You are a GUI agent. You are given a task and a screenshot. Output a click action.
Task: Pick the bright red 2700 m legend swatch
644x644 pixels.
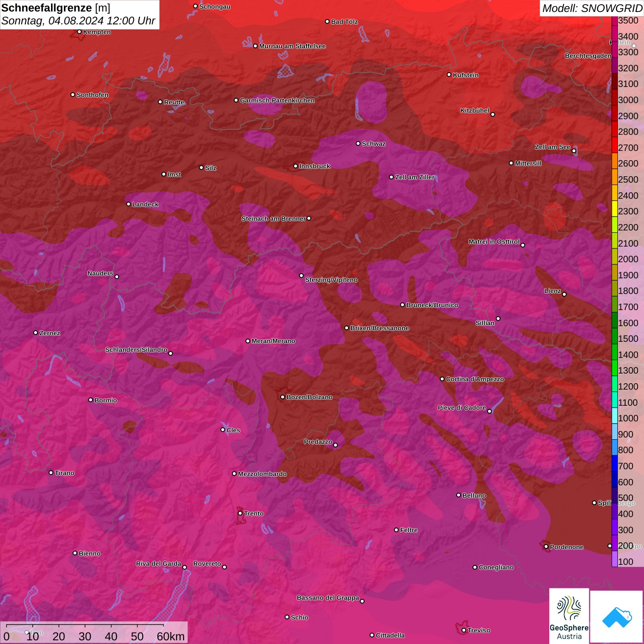click(x=615, y=145)
